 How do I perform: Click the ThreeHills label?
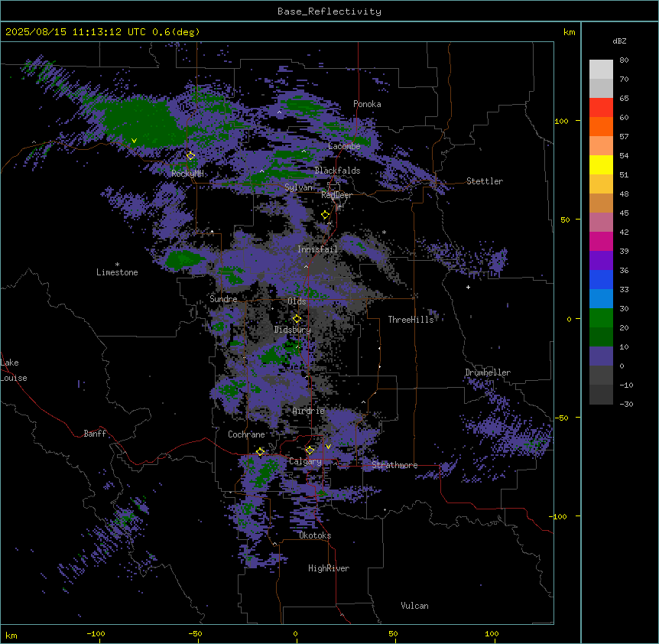pyautogui.click(x=411, y=320)
